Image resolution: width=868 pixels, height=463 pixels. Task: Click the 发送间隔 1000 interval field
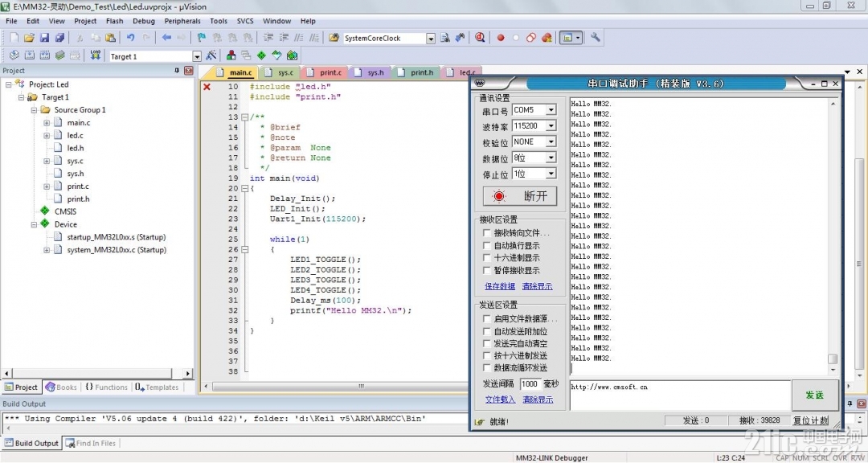pyautogui.click(x=530, y=383)
